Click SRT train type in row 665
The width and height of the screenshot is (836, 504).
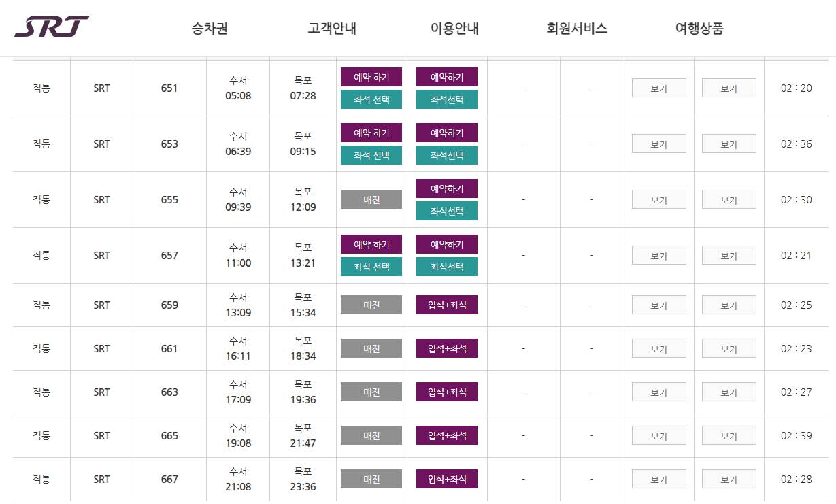click(x=101, y=435)
